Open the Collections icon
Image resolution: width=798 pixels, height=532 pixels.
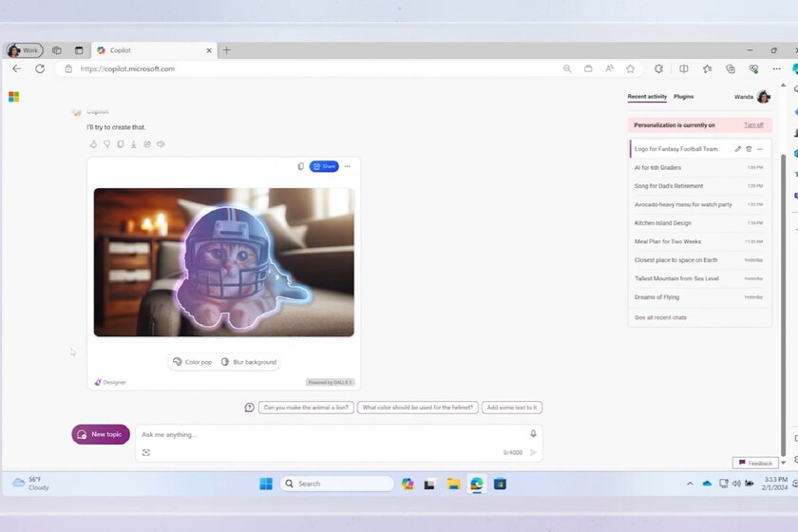pos(731,68)
